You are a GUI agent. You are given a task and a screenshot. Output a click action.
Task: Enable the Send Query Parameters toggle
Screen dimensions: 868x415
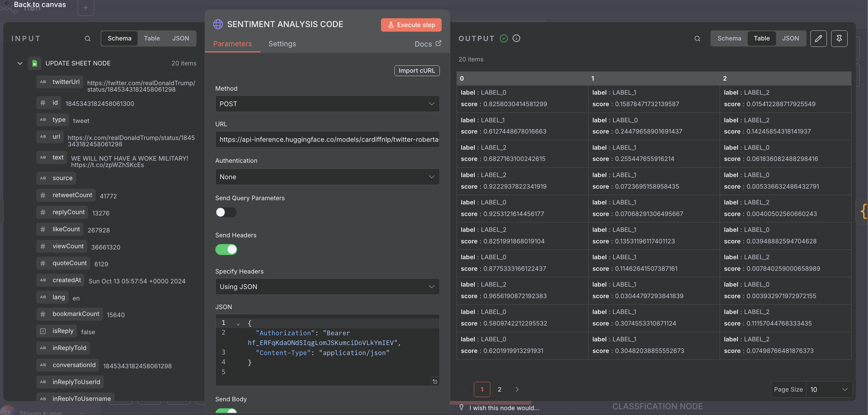pos(226,212)
